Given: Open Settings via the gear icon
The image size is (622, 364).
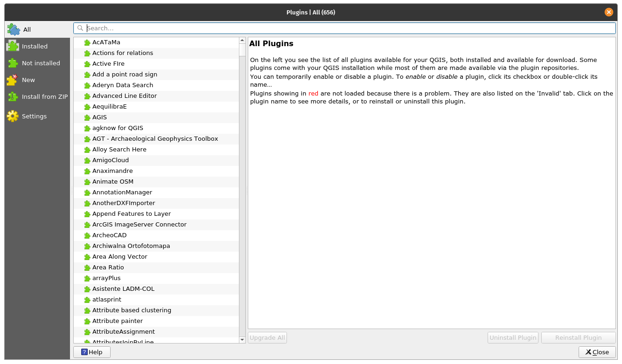Looking at the screenshot, I should click(x=12, y=116).
